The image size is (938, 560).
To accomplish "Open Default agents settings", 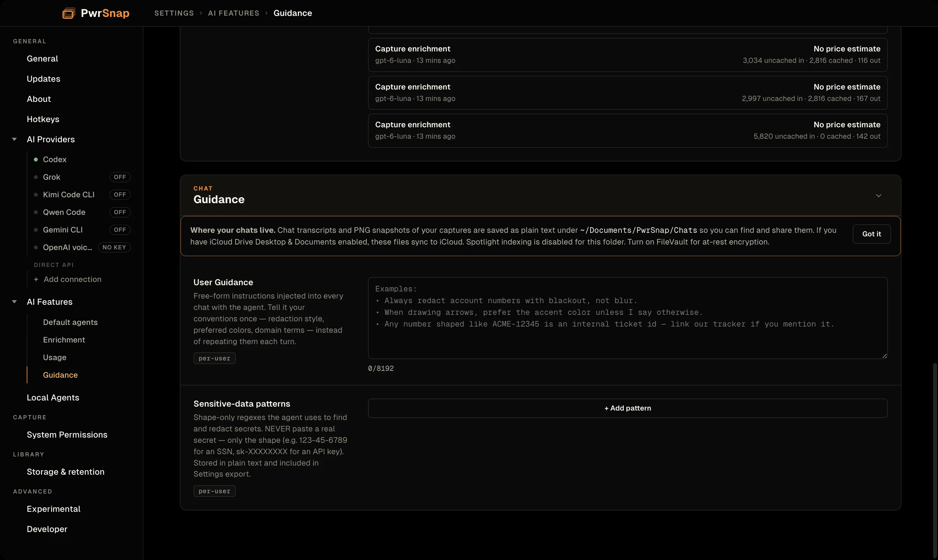I will (x=70, y=322).
